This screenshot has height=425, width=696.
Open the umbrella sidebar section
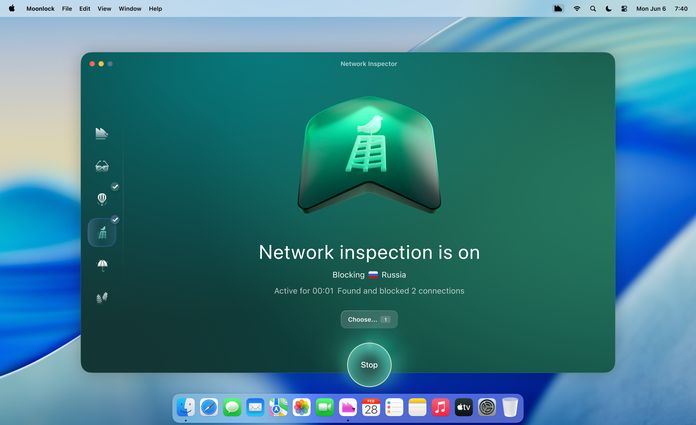(x=102, y=265)
